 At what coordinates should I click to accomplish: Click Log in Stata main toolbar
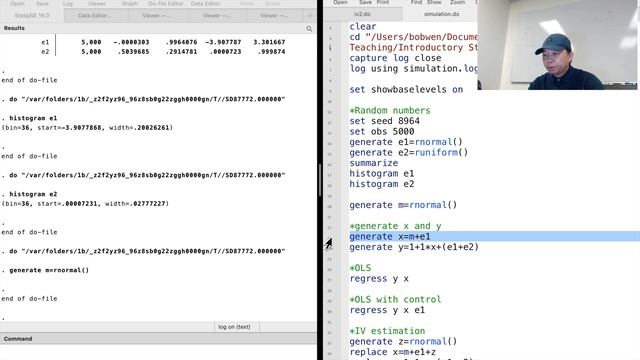coord(68,3)
